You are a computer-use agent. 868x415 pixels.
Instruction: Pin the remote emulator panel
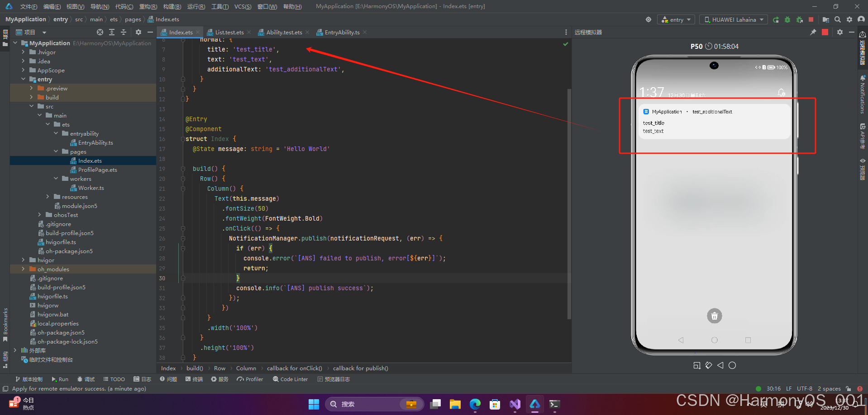[813, 32]
